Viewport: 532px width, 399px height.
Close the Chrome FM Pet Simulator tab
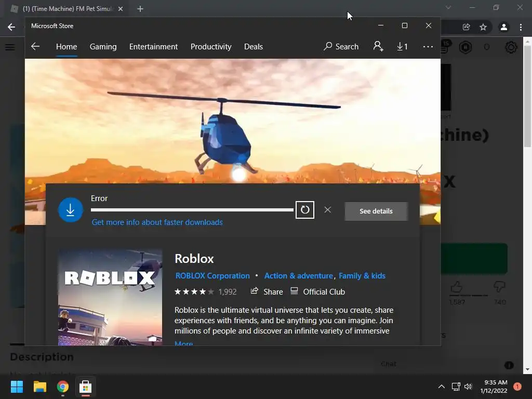click(121, 9)
